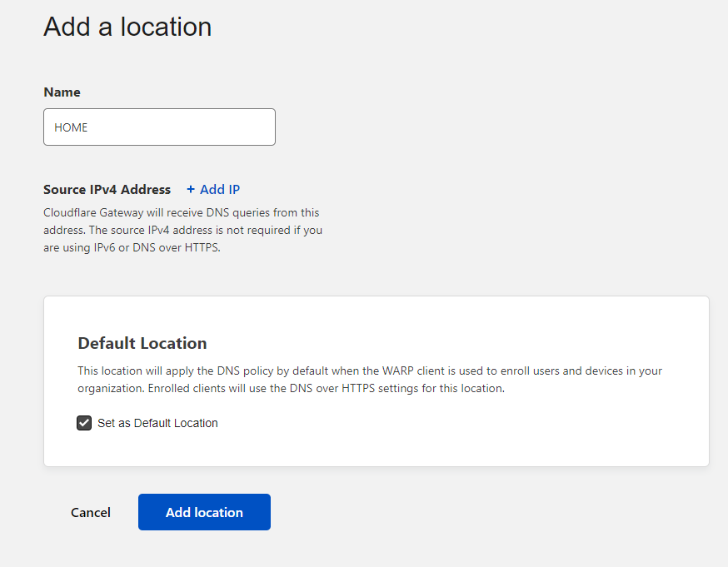Click the 'Name' field label
The height and width of the screenshot is (567, 728).
click(x=62, y=92)
